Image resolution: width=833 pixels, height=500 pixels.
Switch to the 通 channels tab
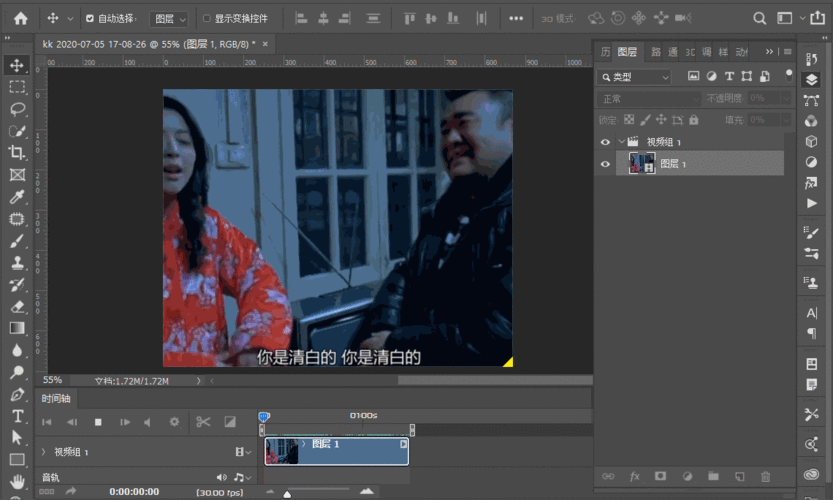tap(673, 52)
